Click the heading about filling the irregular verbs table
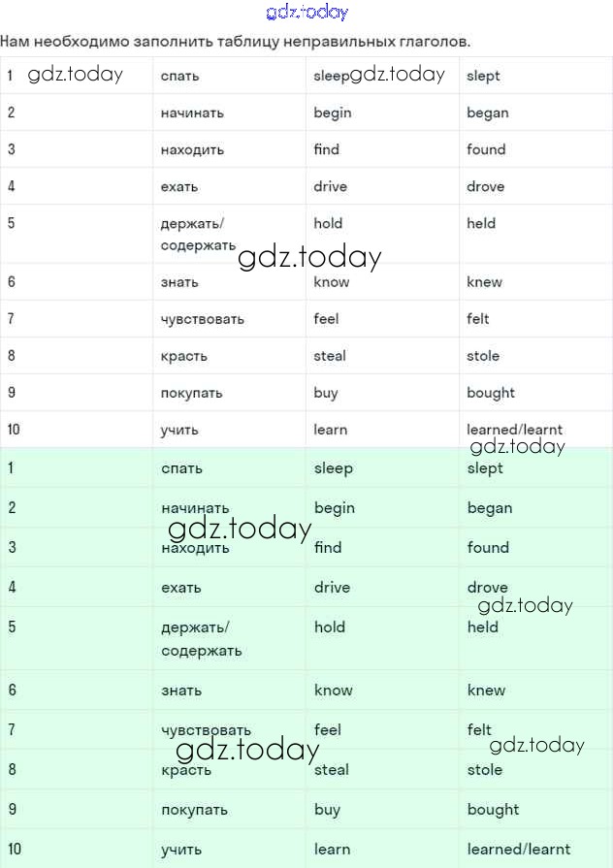The image size is (613, 868). [x=236, y=42]
